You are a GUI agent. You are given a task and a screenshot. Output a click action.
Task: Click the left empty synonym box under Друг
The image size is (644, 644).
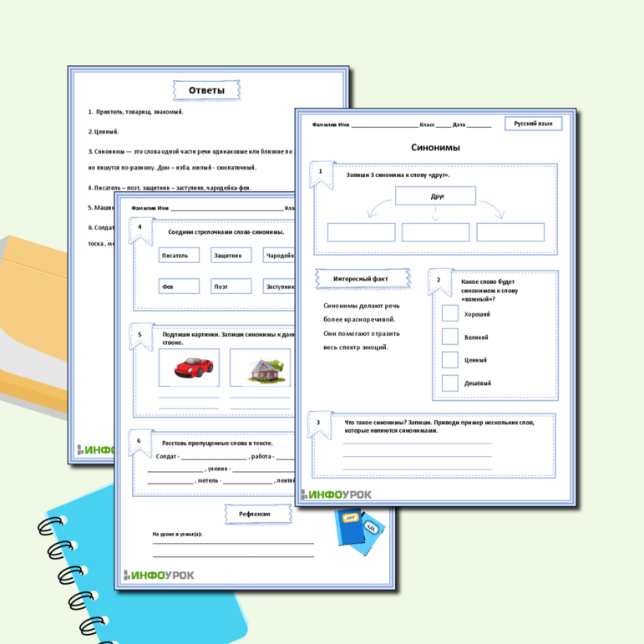(x=361, y=232)
